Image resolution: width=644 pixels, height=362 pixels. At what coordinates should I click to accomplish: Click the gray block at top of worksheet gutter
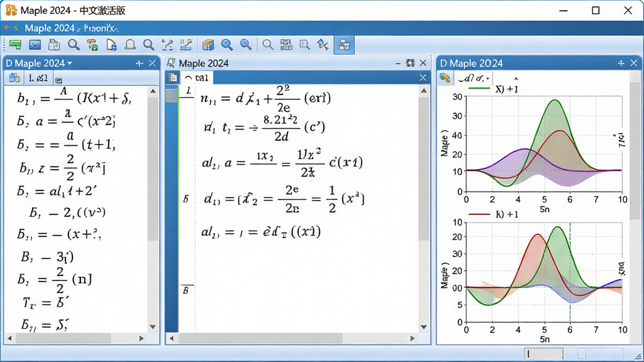171,96
